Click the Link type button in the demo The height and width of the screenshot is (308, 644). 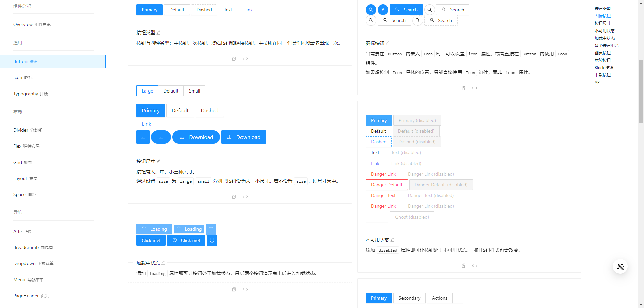146,124
